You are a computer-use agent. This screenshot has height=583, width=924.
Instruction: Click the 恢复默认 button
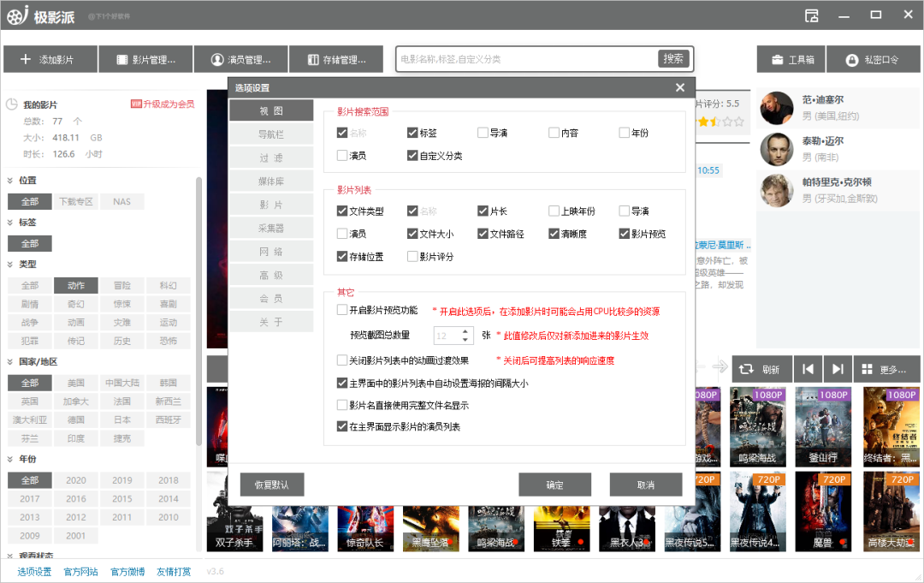click(x=272, y=485)
